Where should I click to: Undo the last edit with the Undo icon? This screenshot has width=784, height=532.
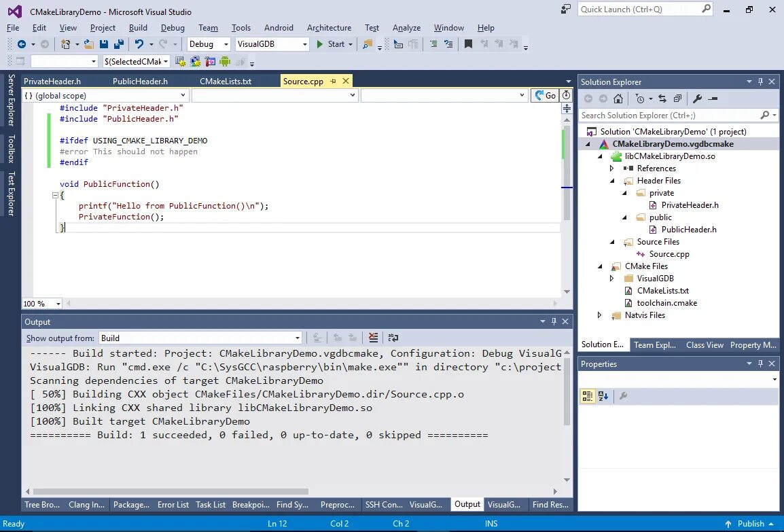coord(139,44)
